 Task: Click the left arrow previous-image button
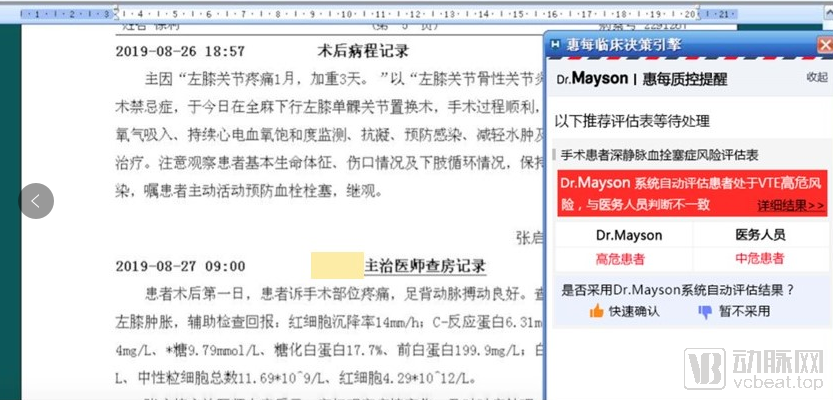[35, 201]
